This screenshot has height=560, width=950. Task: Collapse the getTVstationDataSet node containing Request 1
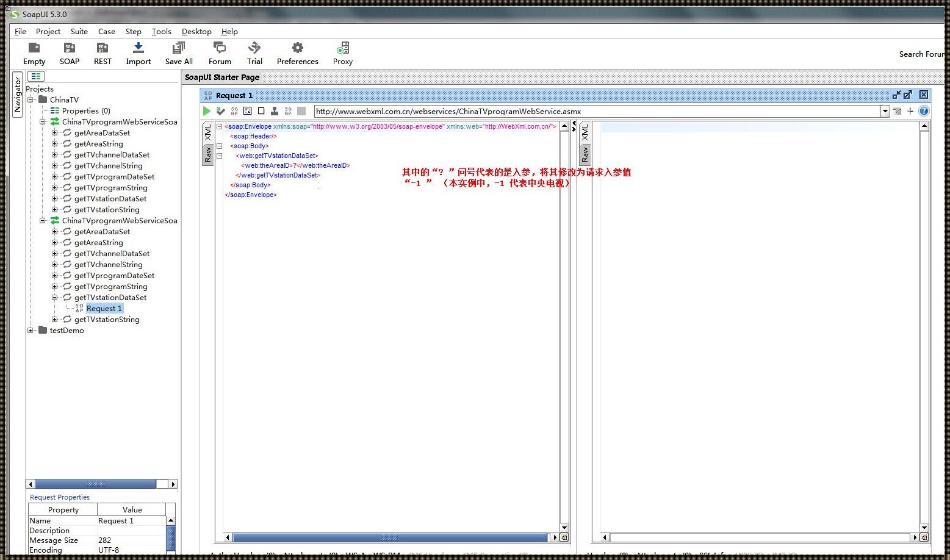point(55,297)
